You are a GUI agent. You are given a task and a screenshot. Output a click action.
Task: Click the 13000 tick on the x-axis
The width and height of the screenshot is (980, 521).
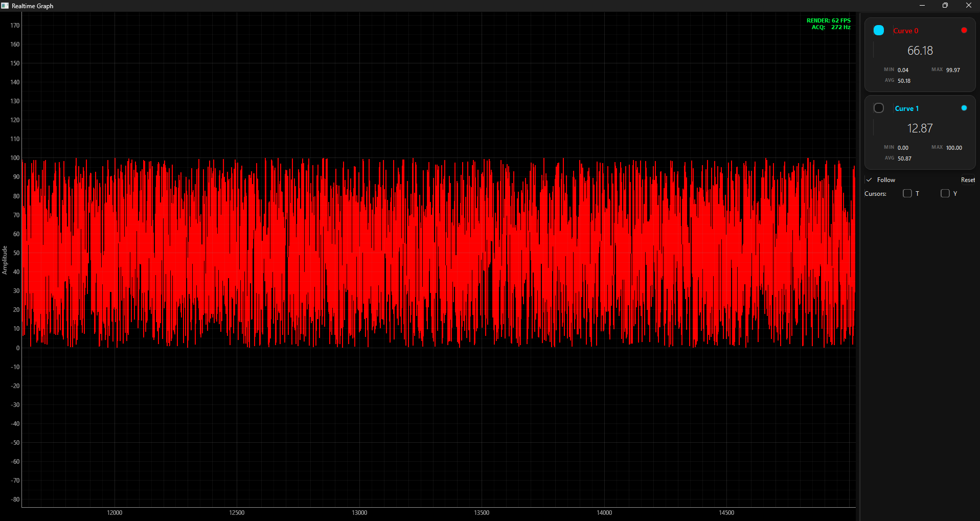click(359, 512)
